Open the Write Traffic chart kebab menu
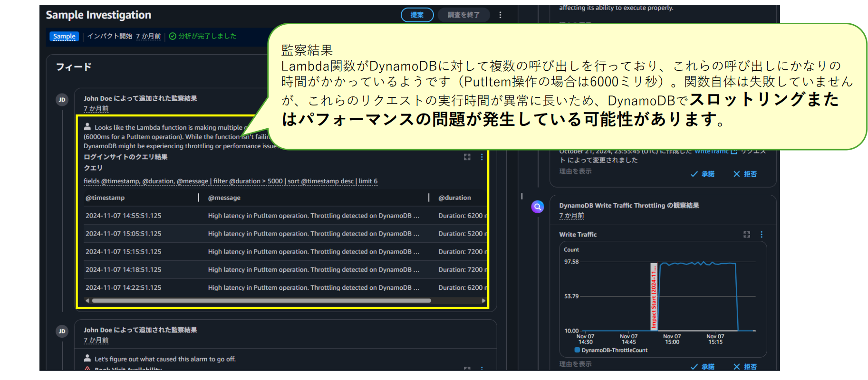 [x=762, y=235]
